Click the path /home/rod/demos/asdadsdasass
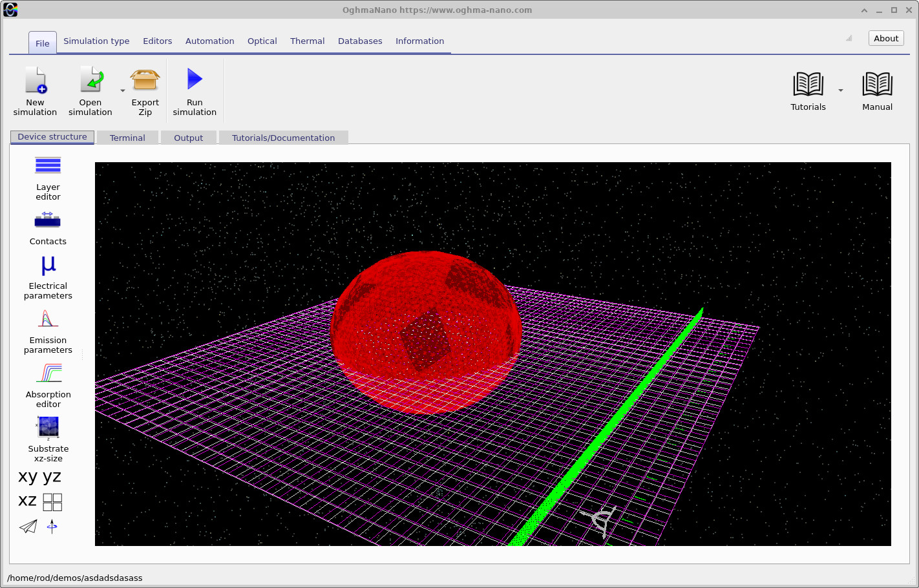 click(x=75, y=578)
